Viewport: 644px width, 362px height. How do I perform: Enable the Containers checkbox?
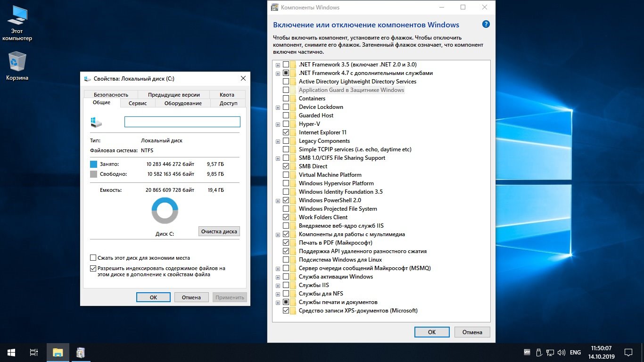click(286, 99)
